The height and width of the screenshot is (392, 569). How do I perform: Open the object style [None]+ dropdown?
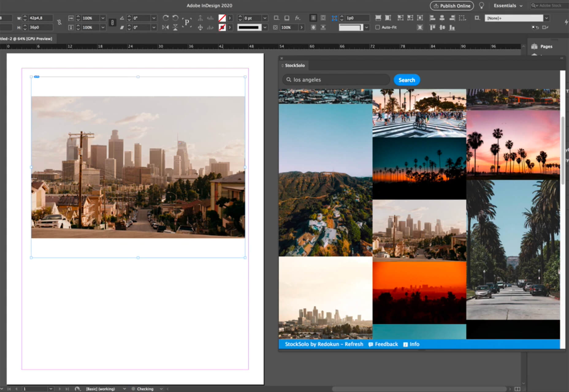pyautogui.click(x=546, y=18)
